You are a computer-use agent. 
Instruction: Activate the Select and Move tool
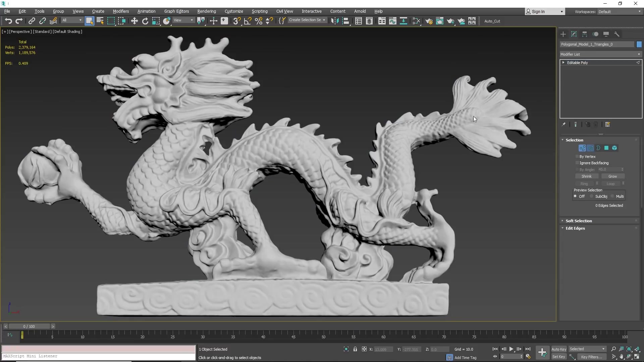click(134, 21)
